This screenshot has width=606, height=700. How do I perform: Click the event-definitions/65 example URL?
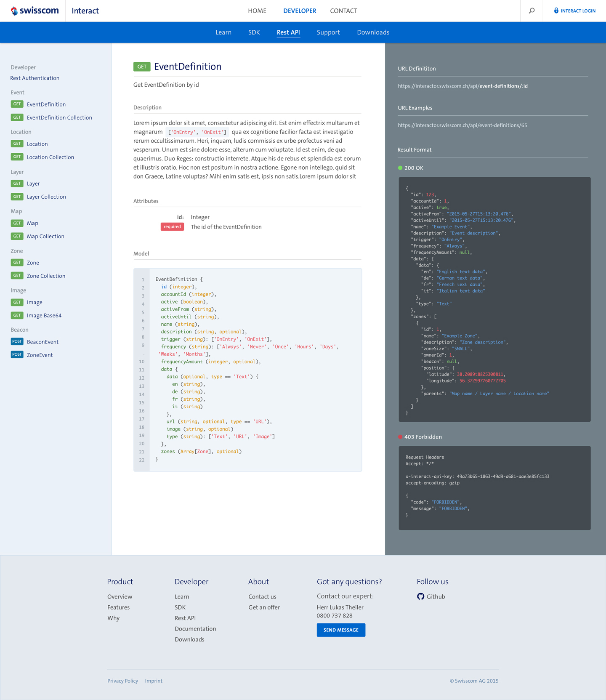coord(462,125)
